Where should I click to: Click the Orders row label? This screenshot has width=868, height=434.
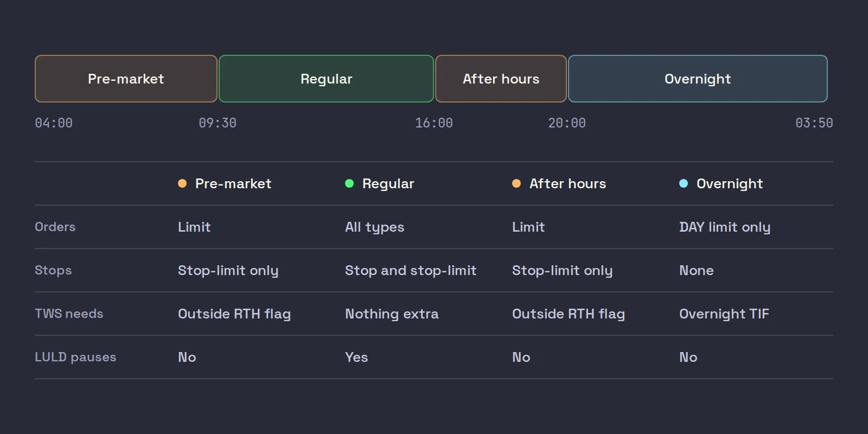pos(55,227)
